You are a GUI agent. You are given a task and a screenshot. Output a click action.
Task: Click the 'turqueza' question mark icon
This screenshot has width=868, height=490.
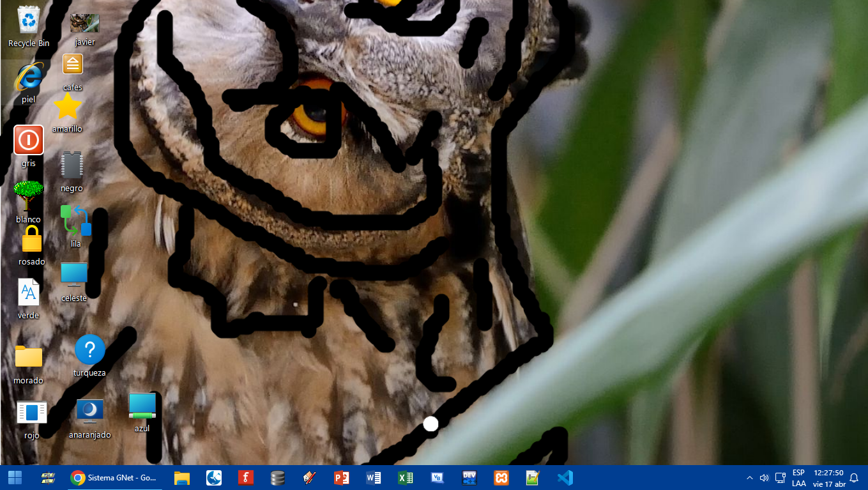89,349
